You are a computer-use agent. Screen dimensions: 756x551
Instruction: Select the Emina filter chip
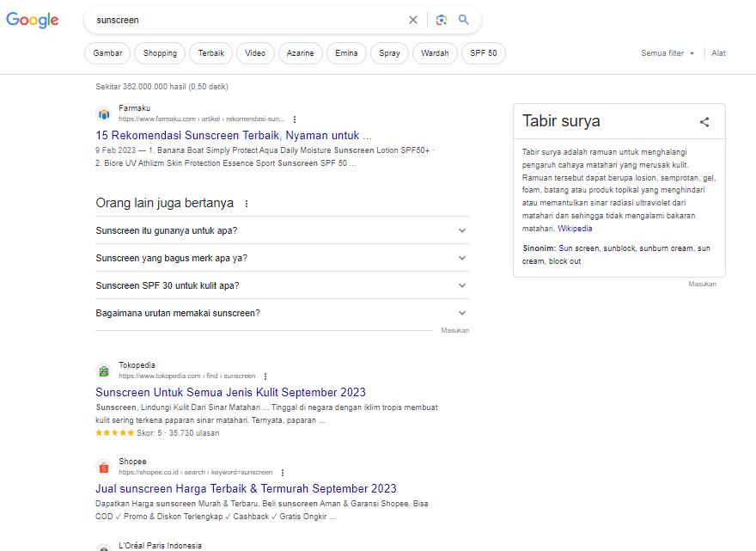click(346, 53)
